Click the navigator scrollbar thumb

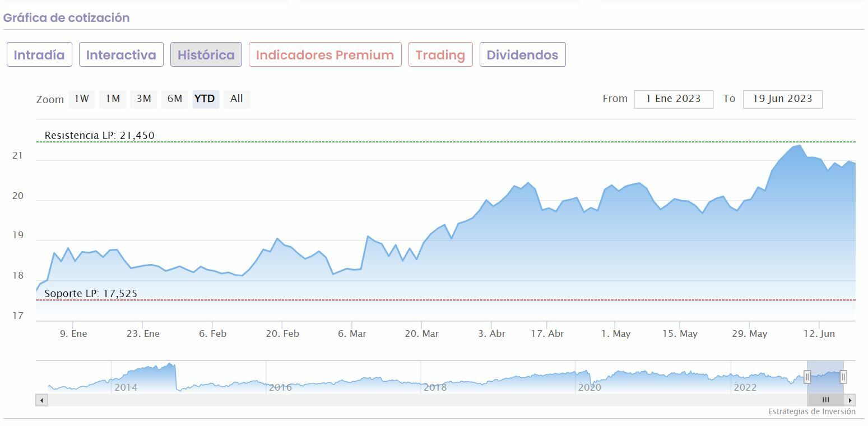click(x=825, y=400)
